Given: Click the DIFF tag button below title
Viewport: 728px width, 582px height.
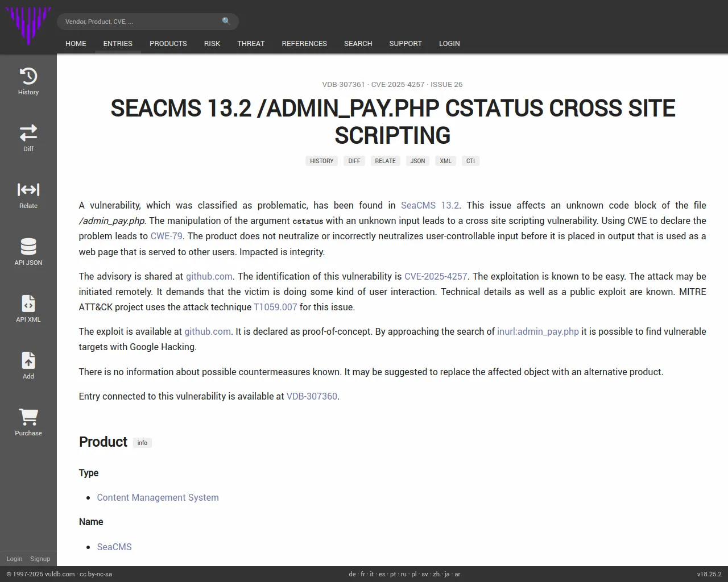Looking at the screenshot, I should point(354,161).
